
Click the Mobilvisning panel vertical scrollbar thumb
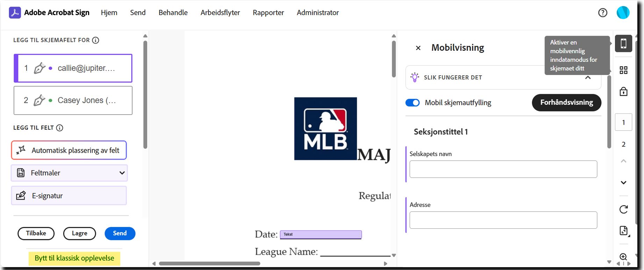[x=609, y=111]
